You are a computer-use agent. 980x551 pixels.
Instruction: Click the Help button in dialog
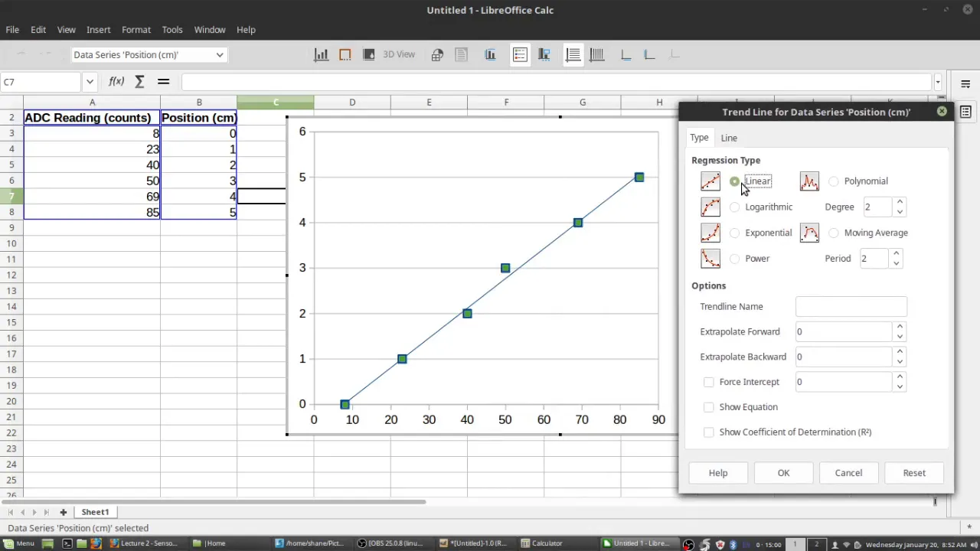(x=718, y=473)
